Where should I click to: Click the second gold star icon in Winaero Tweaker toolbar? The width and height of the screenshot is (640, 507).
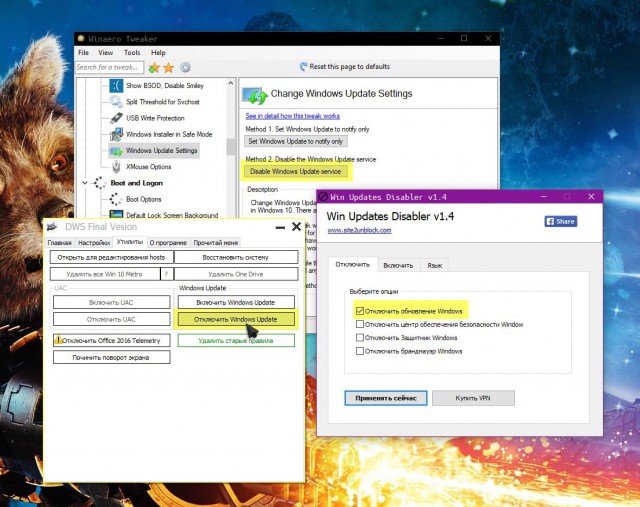point(168,67)
